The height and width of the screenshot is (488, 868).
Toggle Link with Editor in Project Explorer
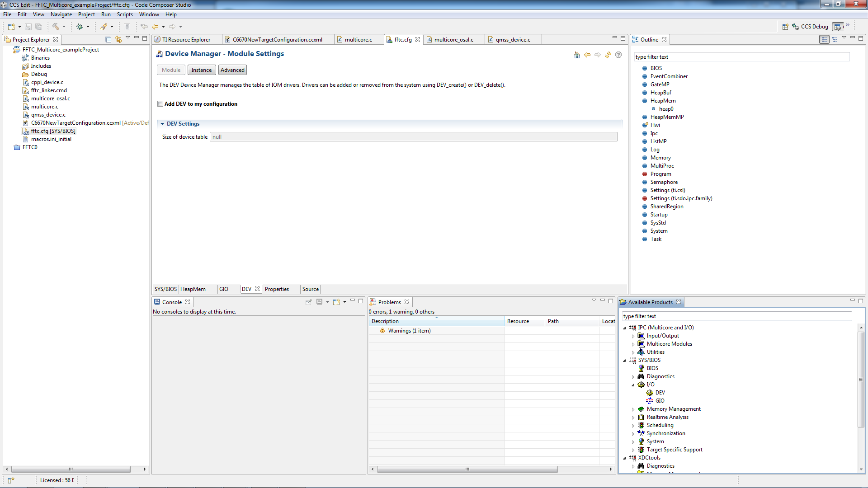tap(118, 39)
